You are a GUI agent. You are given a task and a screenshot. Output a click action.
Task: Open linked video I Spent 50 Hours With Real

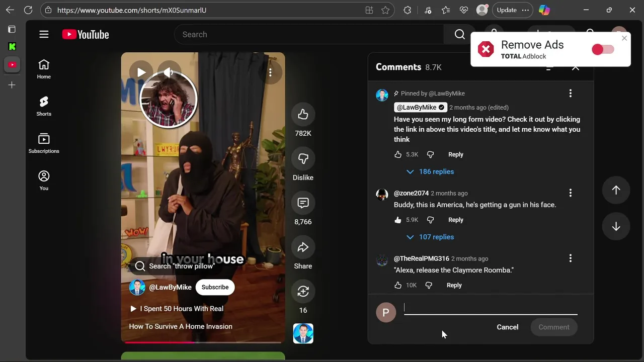point(177,309)
